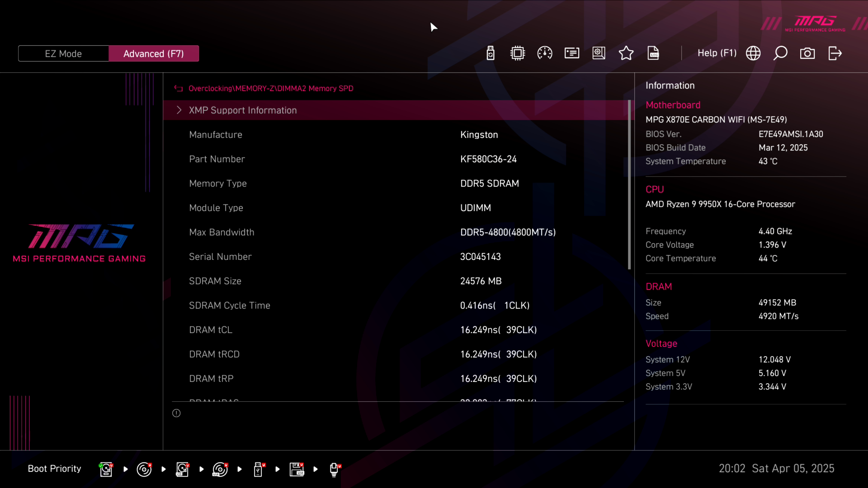Image resolution: width=868 pixels, height=488 pixels.
Task: Go back via the breadcrumb return arrow
Action: point(179,89)
